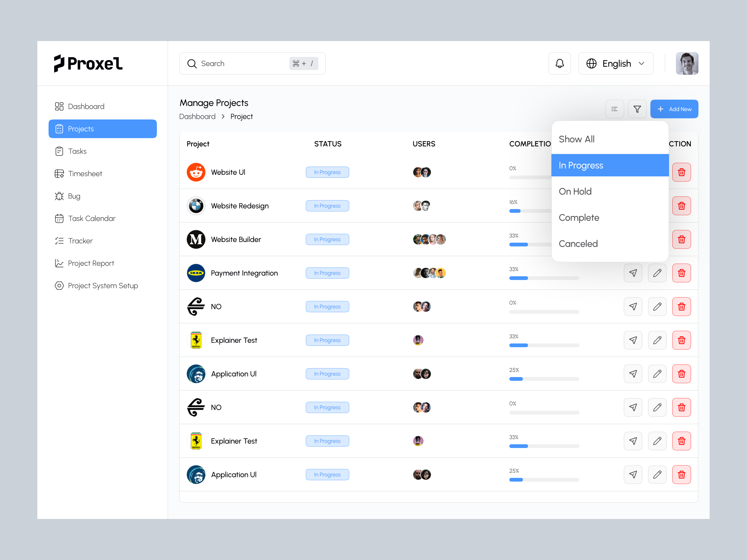Click the notification bell icon

point(559,63)
